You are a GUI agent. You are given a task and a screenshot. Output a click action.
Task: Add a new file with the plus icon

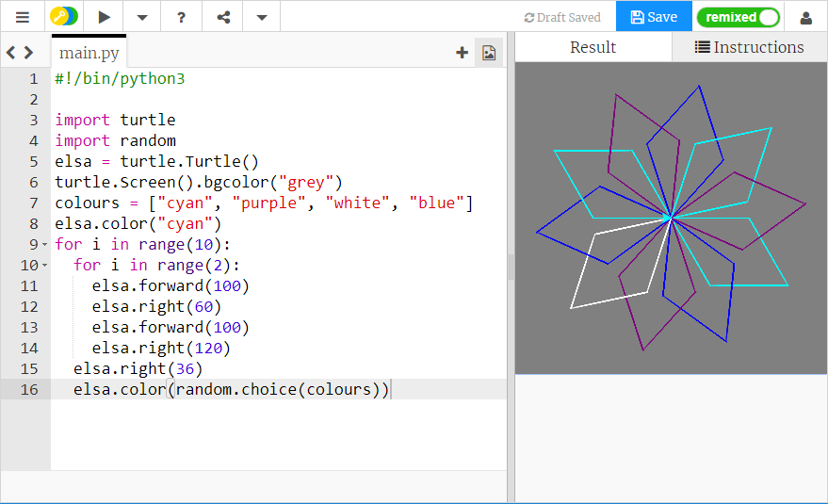(x=462, y=53)
